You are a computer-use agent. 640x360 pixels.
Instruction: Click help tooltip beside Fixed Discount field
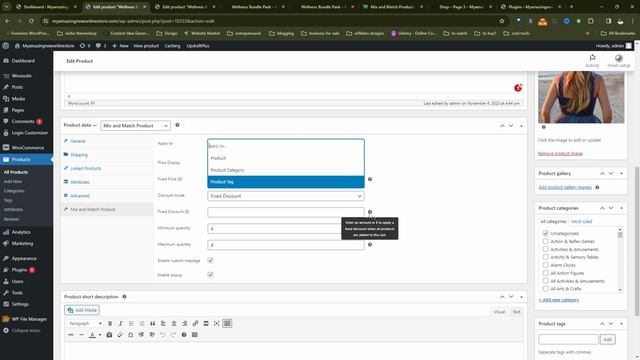coord(370,212)
